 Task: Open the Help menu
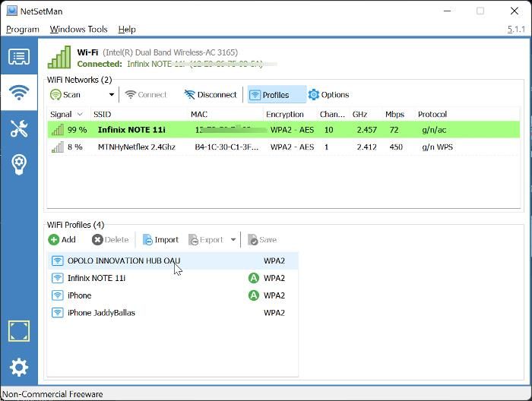coord(127,30)
